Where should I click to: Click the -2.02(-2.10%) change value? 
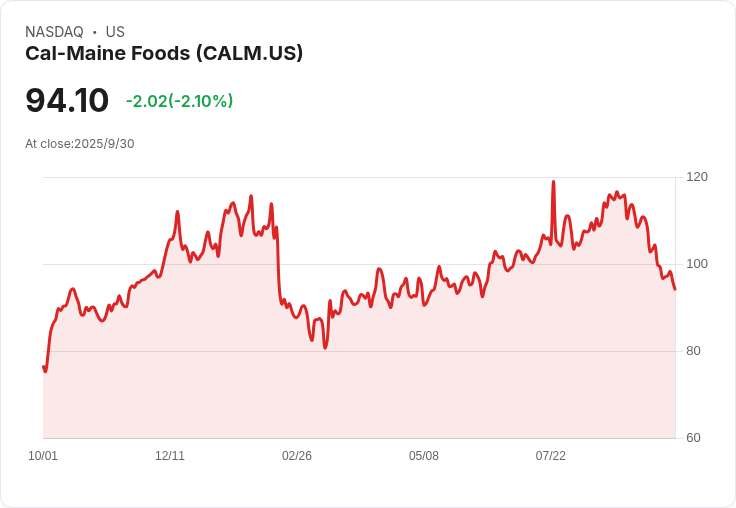click(x=179, y=101)
